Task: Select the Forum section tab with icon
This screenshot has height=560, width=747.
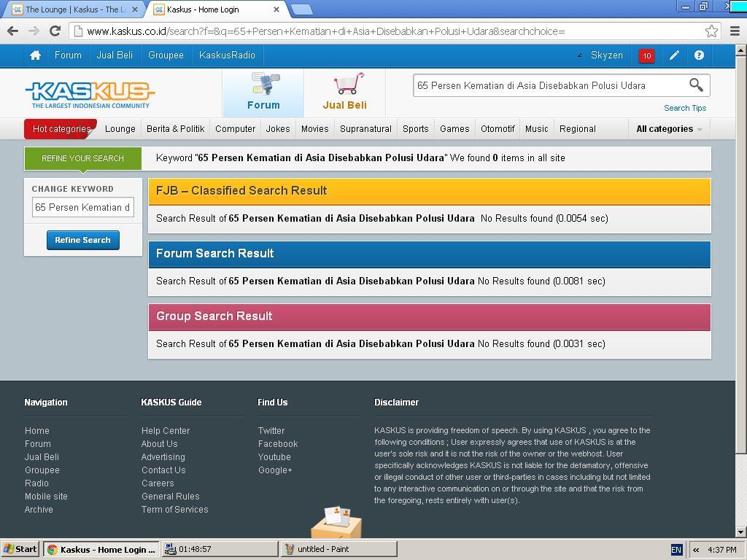Action: pos(263,93)
